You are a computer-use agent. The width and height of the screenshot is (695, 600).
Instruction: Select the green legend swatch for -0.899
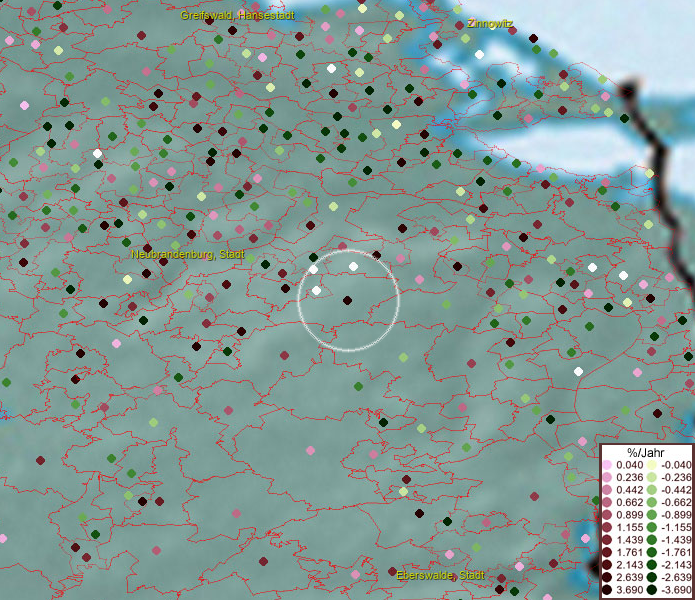(x=652, y=515)
